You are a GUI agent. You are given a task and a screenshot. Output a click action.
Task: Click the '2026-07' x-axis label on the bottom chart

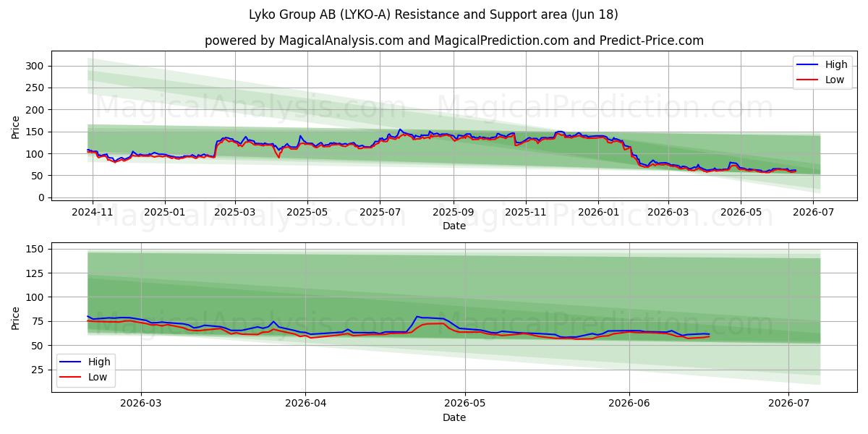(x=788, y=404)
